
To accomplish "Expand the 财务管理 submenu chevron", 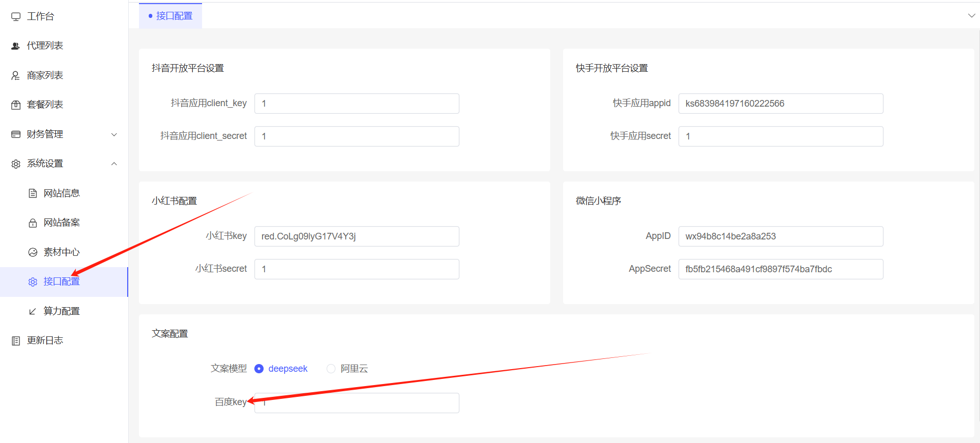I will (x=114, y=134).
